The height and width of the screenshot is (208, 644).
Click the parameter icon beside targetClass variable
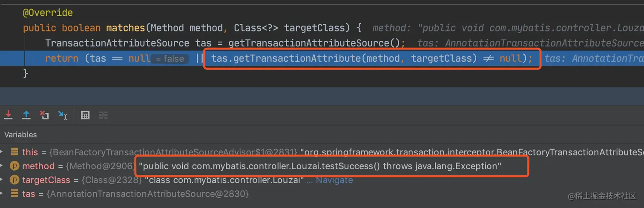point(14,180)
